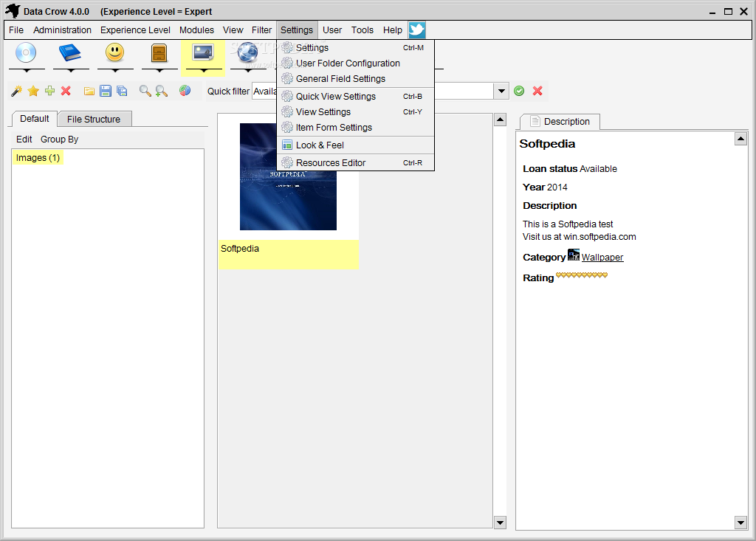This screenshot has width=756, height=541.
Task: Choose User Folder Configuration
Action: tap(356, 63)
